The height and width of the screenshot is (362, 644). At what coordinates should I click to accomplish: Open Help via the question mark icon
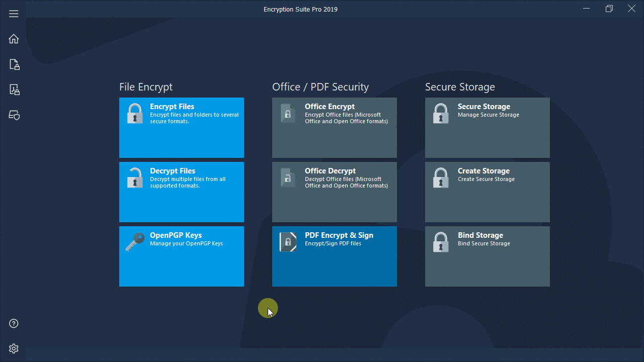14,323
